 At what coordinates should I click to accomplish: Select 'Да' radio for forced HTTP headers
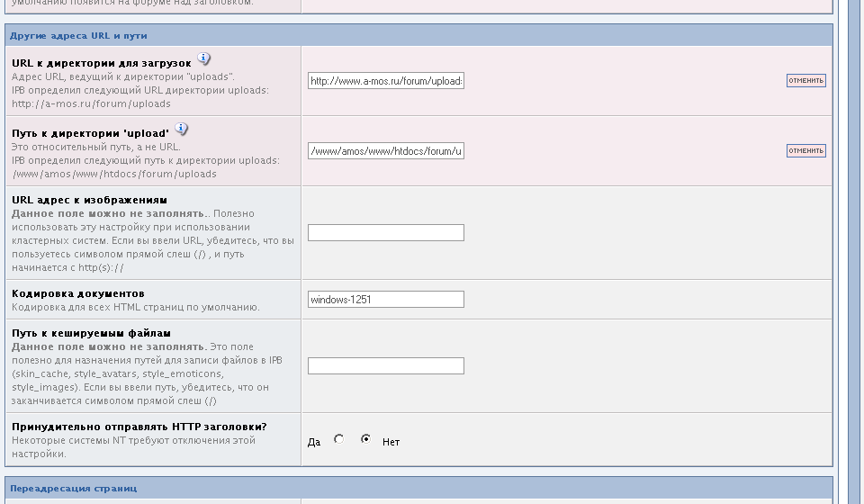coord(339,439)
